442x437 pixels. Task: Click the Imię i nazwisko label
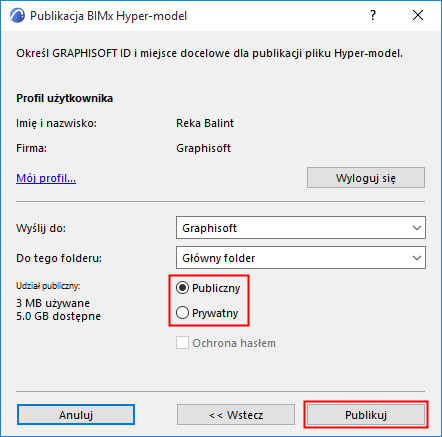tap(56, 123)
